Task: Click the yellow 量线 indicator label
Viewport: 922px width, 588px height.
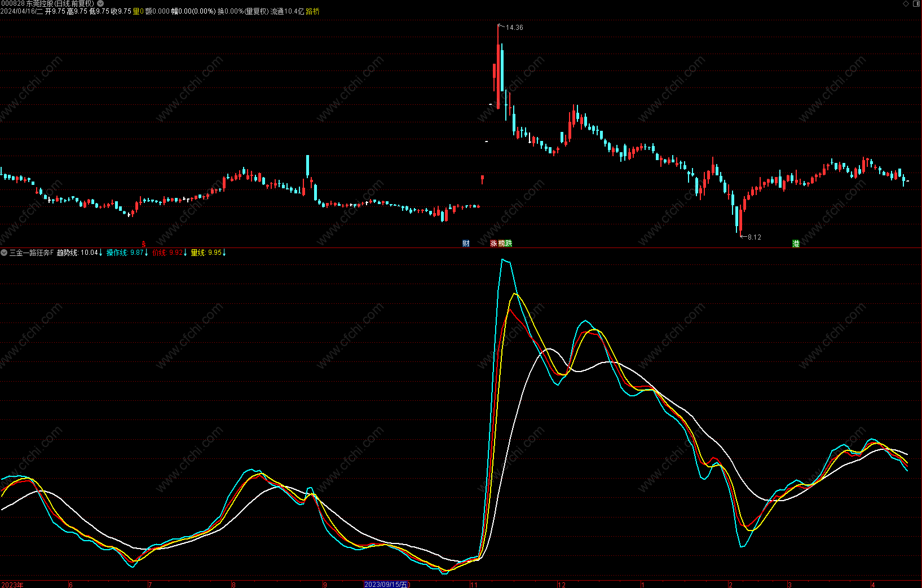Action: (x=208, y=253)
